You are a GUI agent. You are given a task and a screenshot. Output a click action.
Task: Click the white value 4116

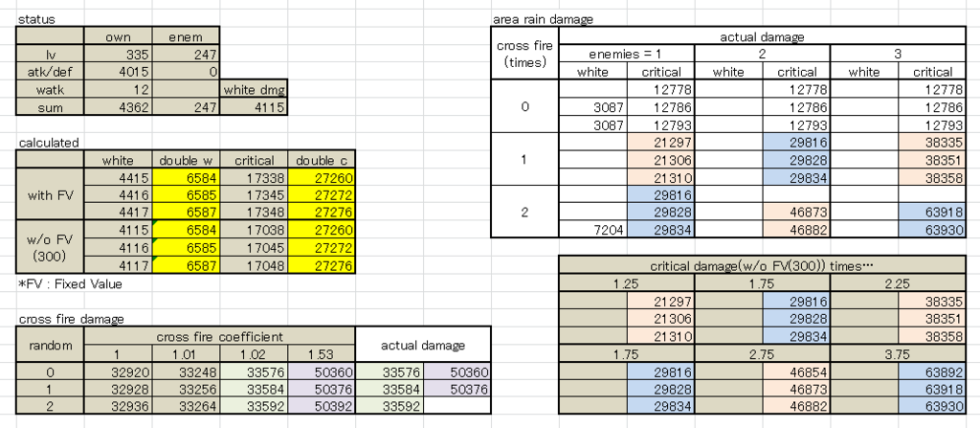[118, 248]
